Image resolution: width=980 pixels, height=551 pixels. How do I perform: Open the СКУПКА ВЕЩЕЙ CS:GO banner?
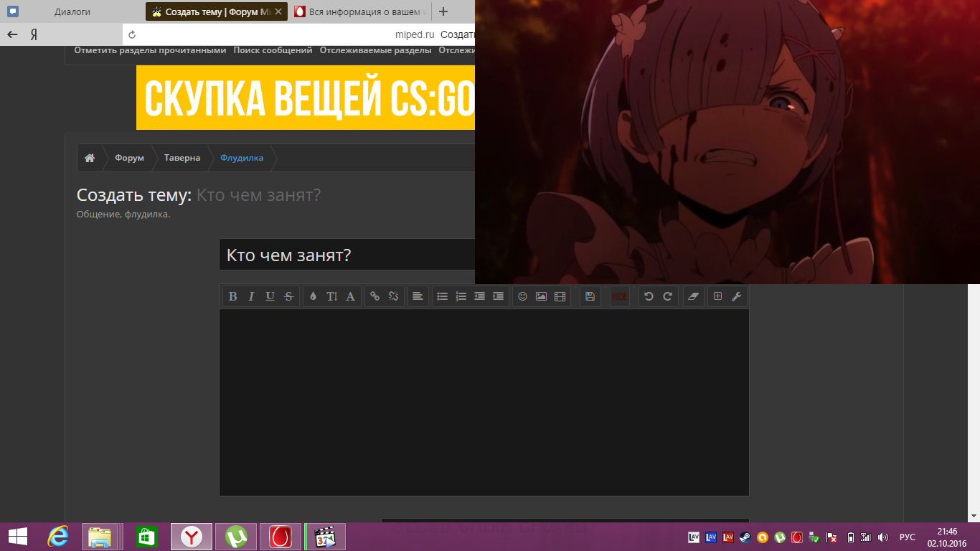306,98
